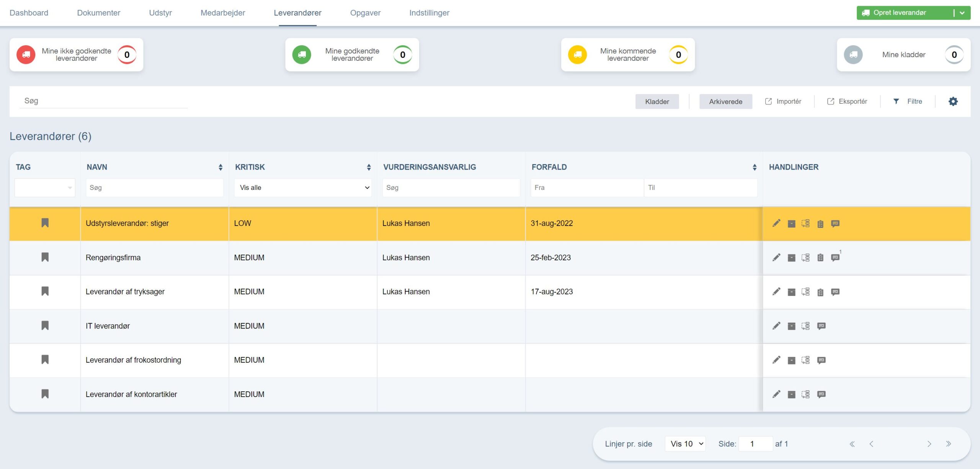Sort the table by the KRITISK column
The height and width of the screenshot is (469, 980).
pyautogui.click(x=369, y=167)
